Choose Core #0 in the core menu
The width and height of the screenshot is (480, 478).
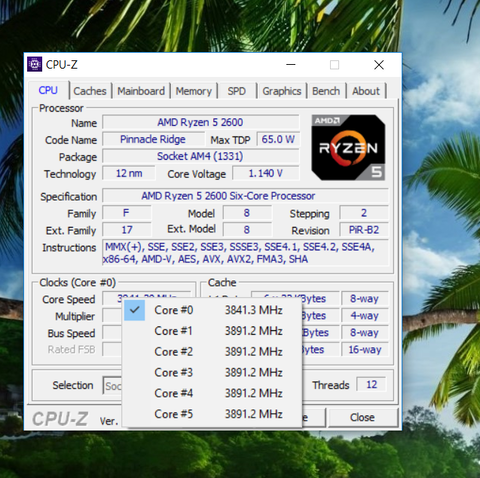coord(213,310)
